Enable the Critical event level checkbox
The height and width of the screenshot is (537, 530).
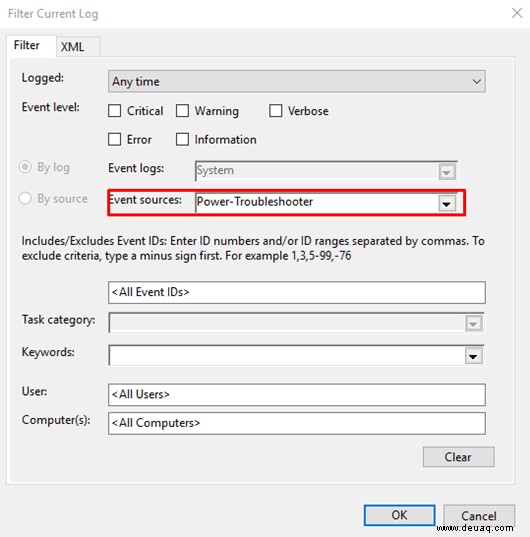tap(114, 111)
